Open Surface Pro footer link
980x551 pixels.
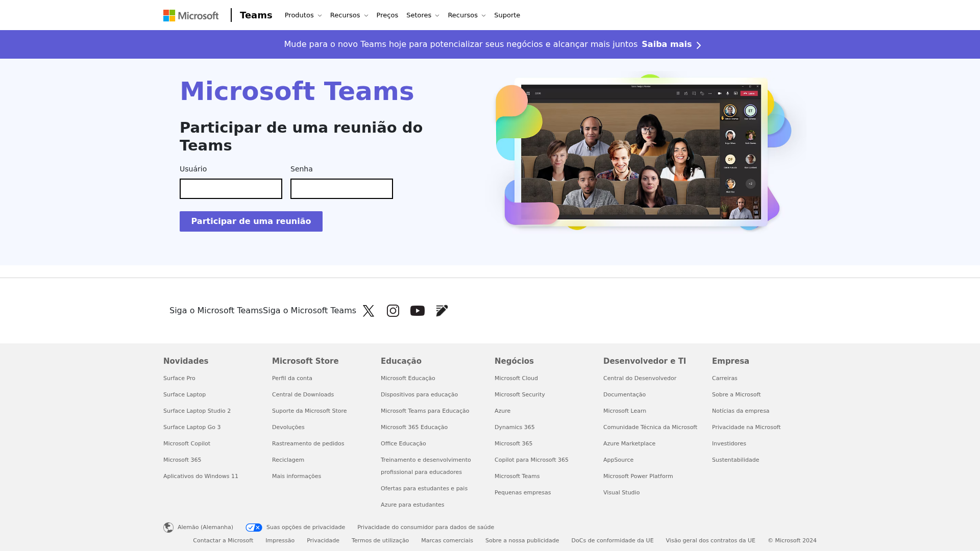coord(179,379)
